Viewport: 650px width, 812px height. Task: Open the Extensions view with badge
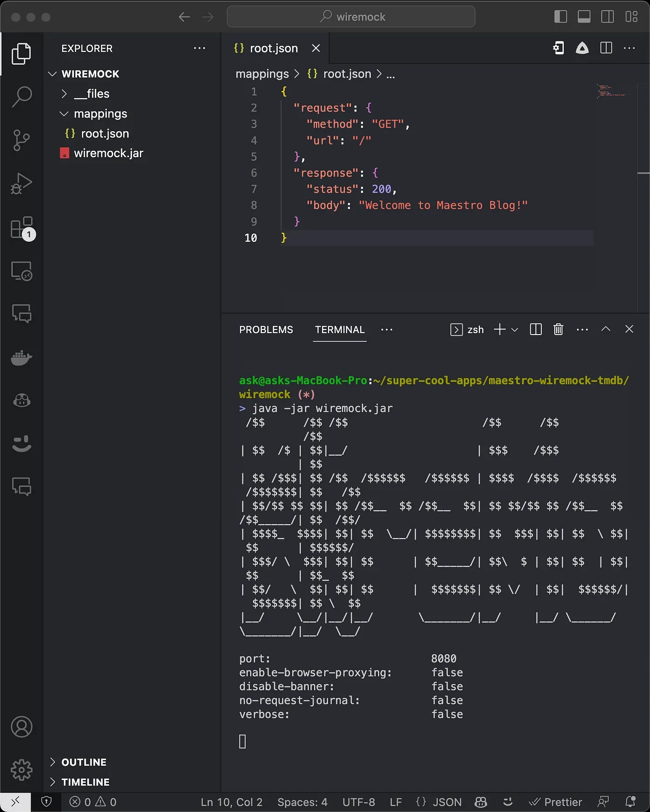21,228
